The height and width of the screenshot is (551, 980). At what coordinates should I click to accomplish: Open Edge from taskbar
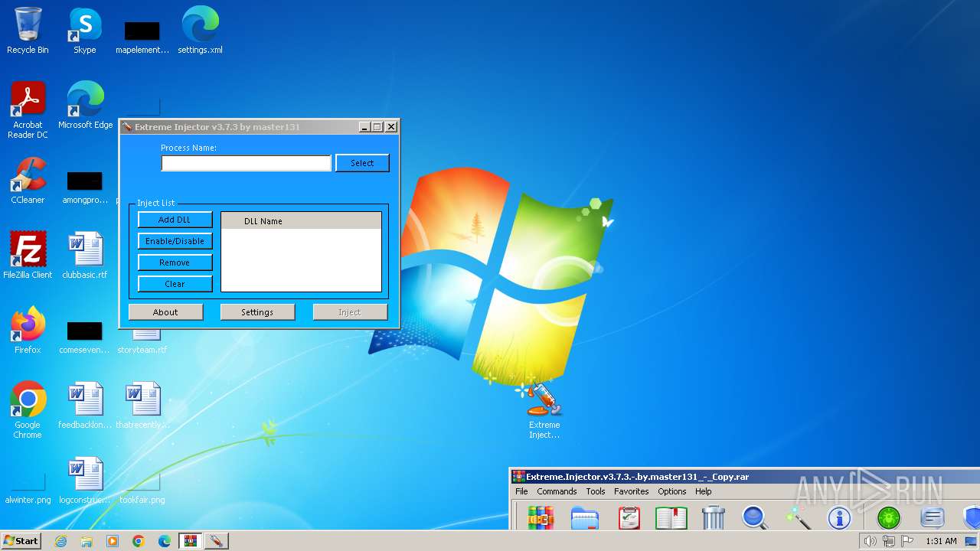(165, 541)
